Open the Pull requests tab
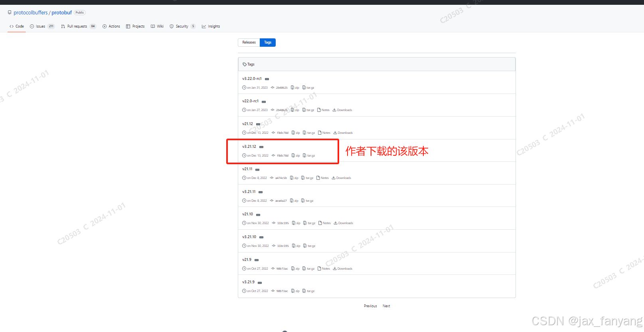The width and height of the screenshot is (644, 332). click(78, 26)
